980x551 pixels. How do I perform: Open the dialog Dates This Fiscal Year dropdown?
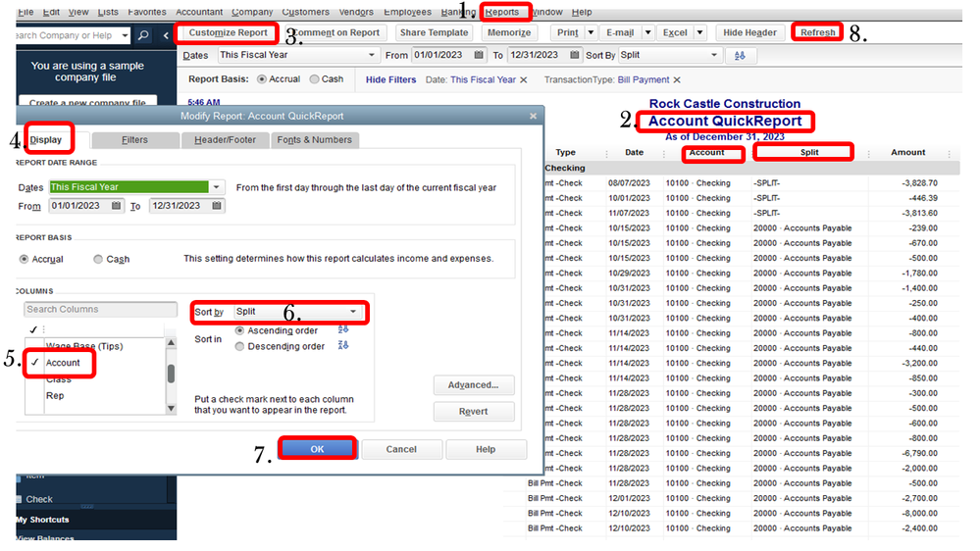click(x=216, y=187)
